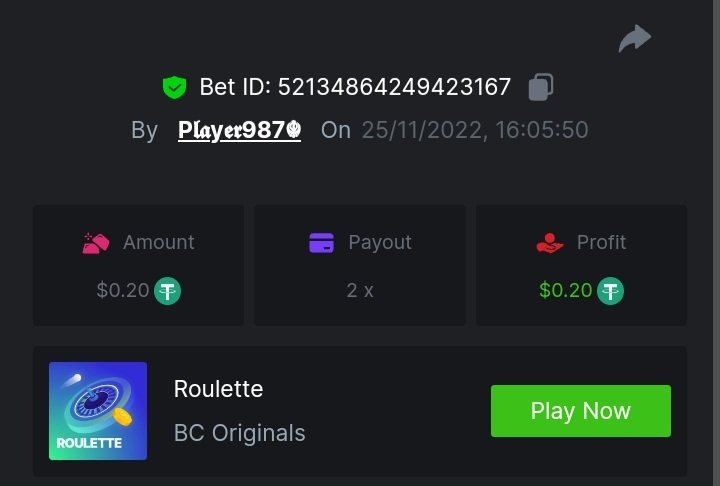Select the Bet ID number text
This screenshot has width=720, height=486.
[x=394, y=88]
